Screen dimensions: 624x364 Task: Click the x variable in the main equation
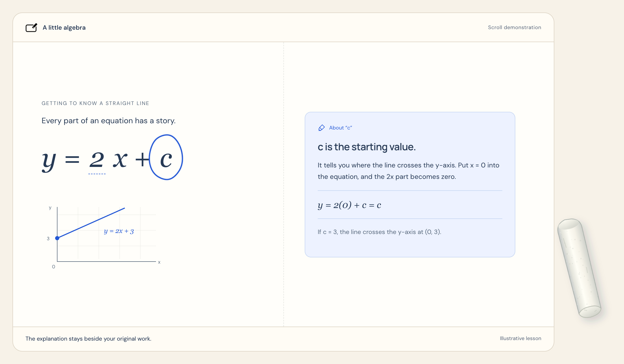[x=120, y=160]
